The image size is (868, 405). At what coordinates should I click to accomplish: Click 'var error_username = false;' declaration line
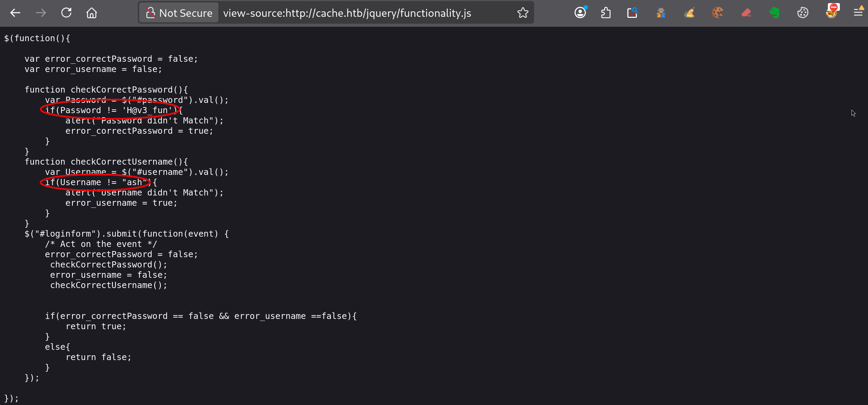93,69
